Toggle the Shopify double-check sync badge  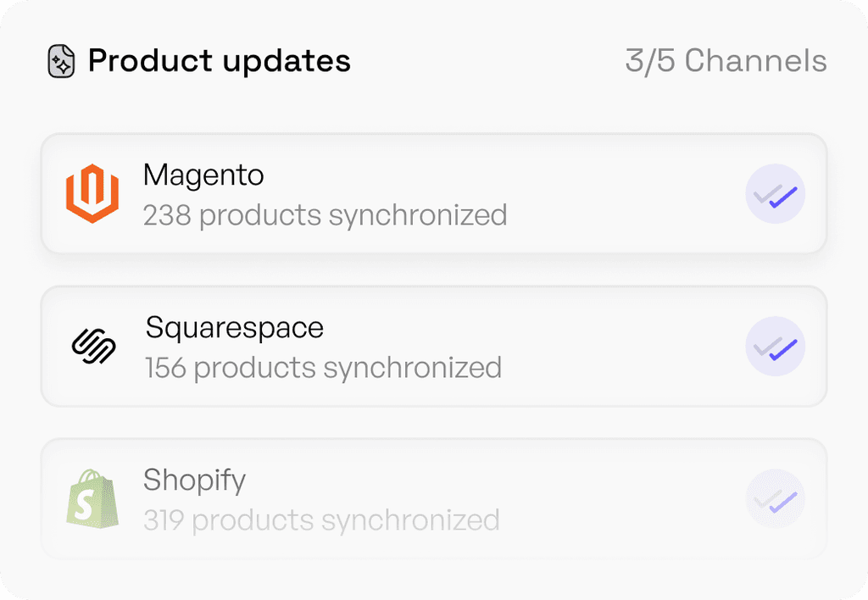pyautogui.click(x=775, y=499)
